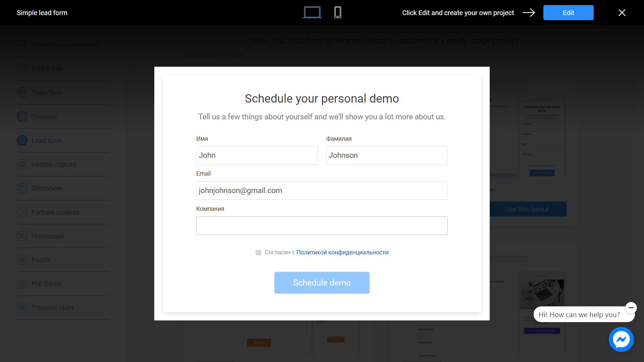Close the Simple lead form preview
The width and height of the screenshot is (644, 362).
[622, 13]
